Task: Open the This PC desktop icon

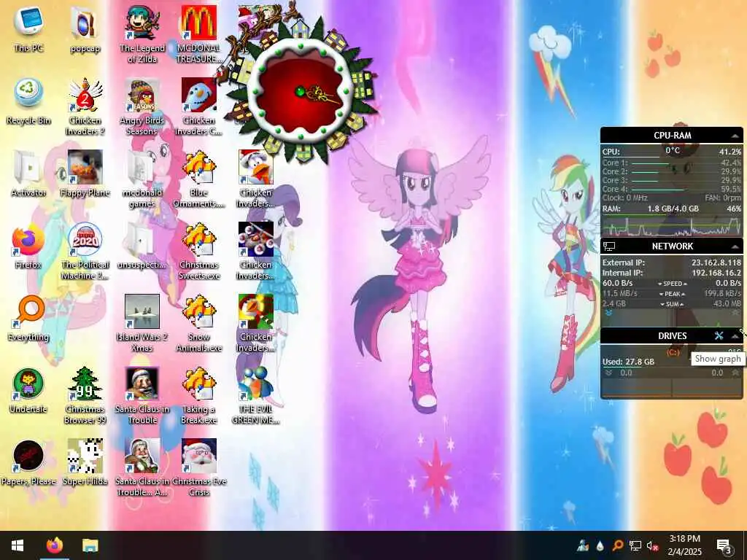Action: tap(28, 28)
